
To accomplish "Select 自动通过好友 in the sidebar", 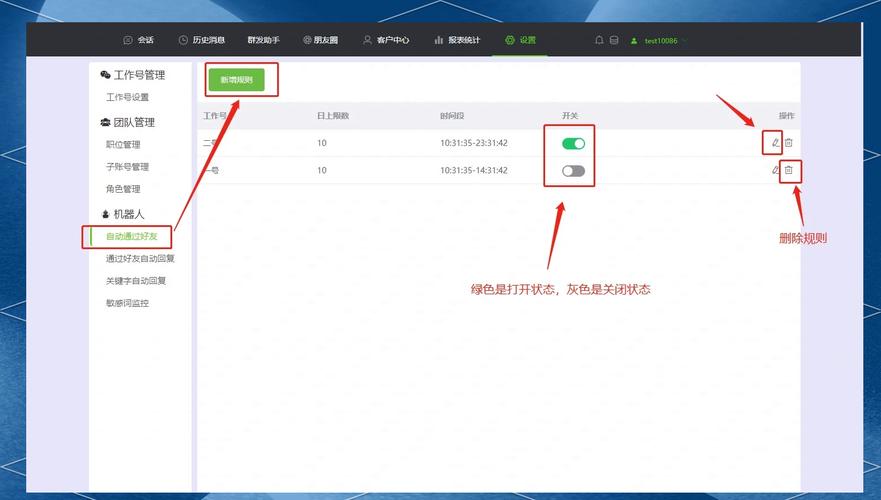I will pos(131,236).
